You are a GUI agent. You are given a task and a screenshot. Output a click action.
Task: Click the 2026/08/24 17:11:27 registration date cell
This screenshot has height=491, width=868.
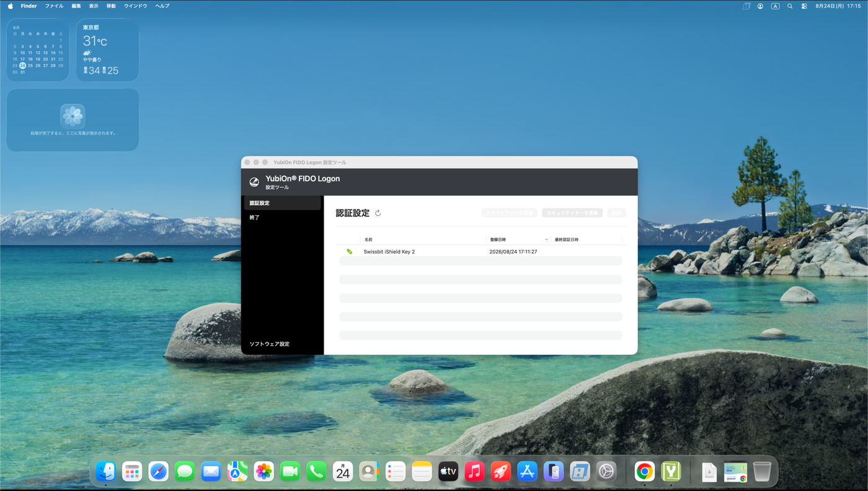[x=513, y=252]
